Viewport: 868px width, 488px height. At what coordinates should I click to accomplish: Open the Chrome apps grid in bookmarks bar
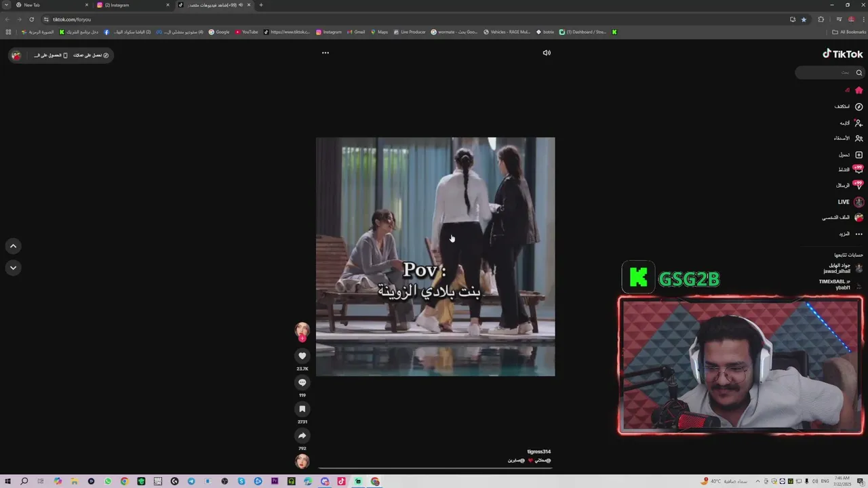tap(8, 32)
